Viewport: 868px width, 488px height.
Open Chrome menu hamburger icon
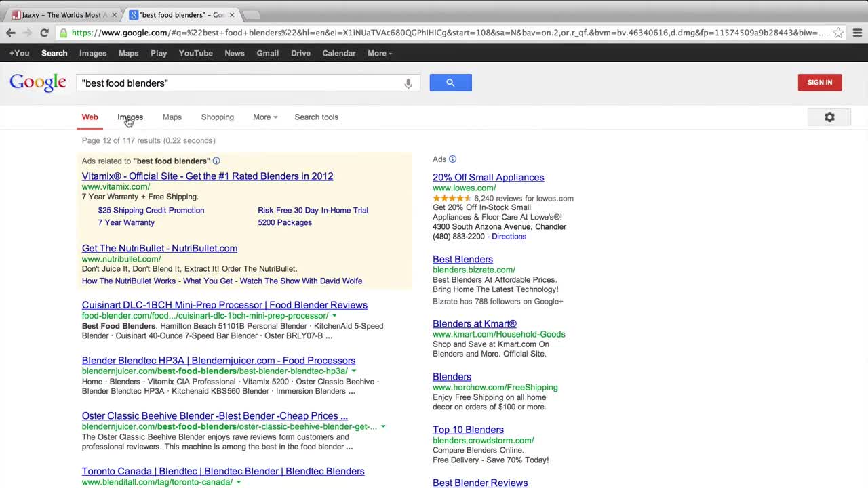857,33
